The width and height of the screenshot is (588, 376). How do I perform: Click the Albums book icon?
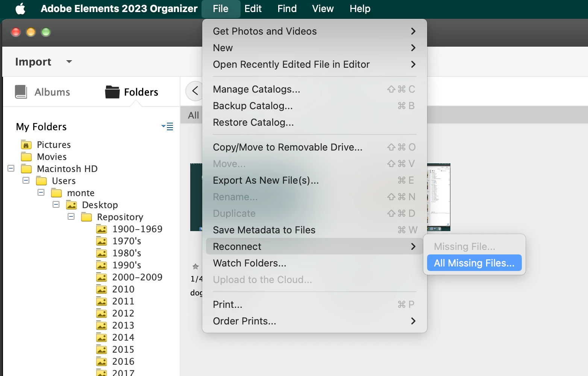(x=21, y=92)
